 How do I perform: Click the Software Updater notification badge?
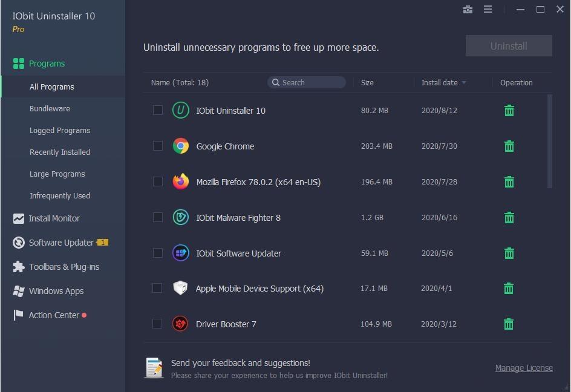point(102,242)
